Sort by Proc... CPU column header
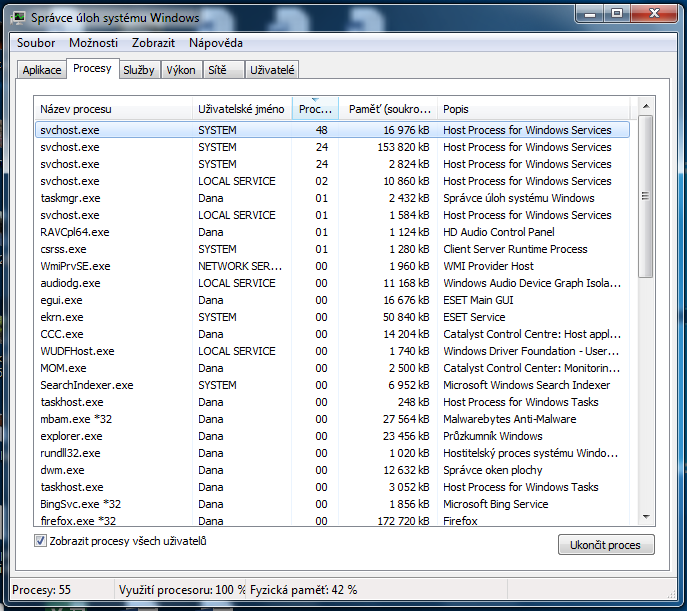The height and width of the screenshot is (611, 687). [315, 109]
